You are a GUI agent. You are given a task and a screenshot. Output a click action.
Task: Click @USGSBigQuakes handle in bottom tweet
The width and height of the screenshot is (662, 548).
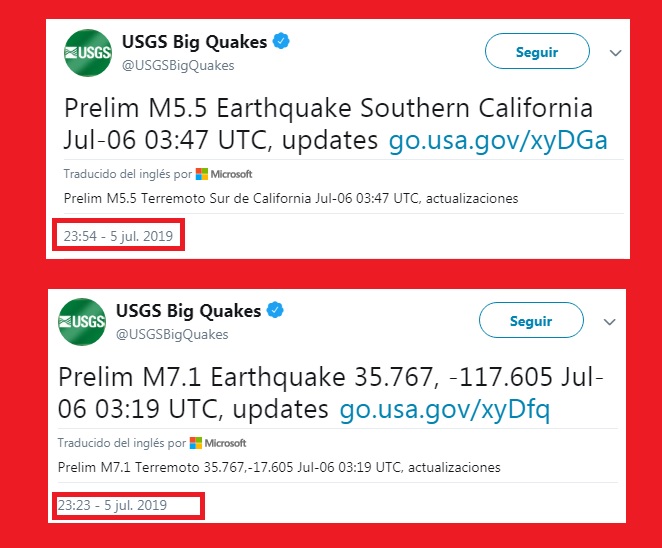coord(172,334)
